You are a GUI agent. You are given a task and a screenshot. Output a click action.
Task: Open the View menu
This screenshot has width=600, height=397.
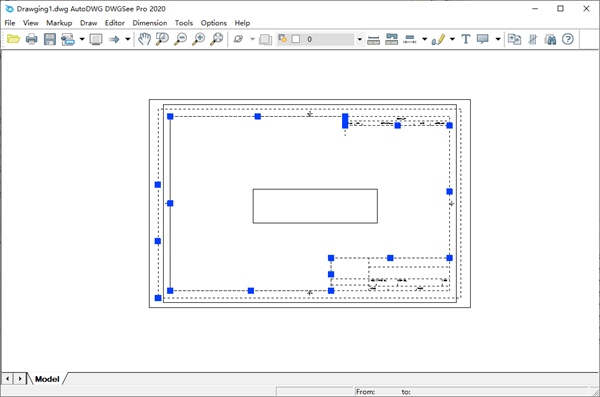(x=31, y=23)
